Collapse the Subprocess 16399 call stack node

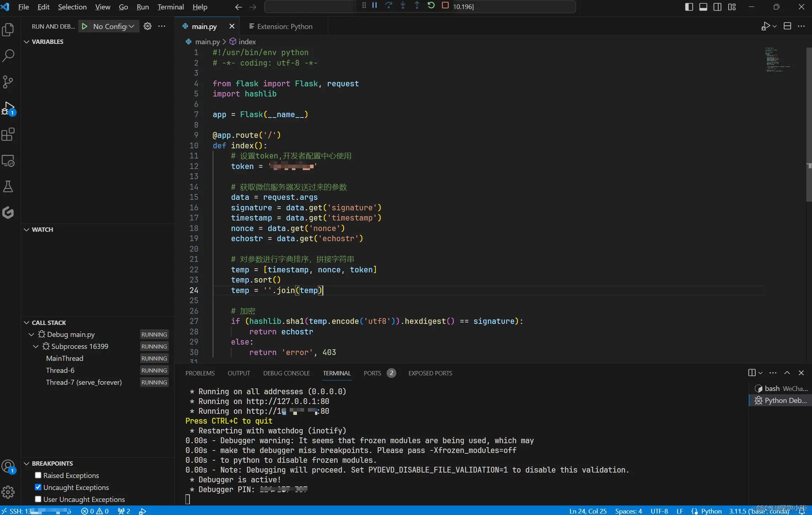36,346
